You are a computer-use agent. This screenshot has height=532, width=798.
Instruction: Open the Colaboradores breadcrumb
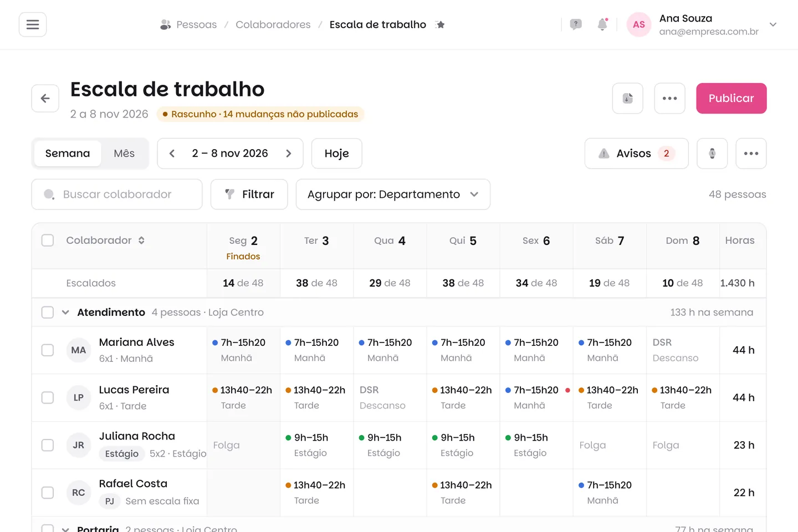273,24
